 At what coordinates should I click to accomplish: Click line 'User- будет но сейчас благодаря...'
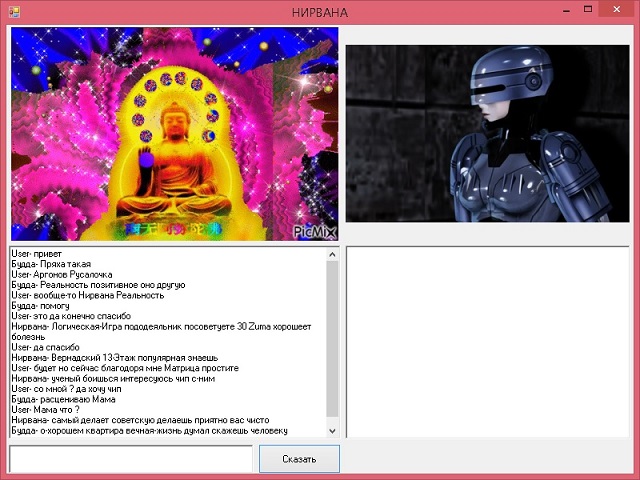click(125, 368)
